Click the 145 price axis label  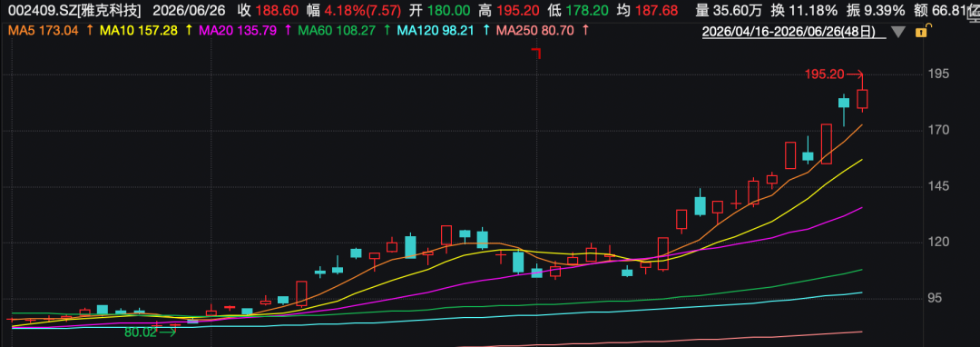[940, 186]
